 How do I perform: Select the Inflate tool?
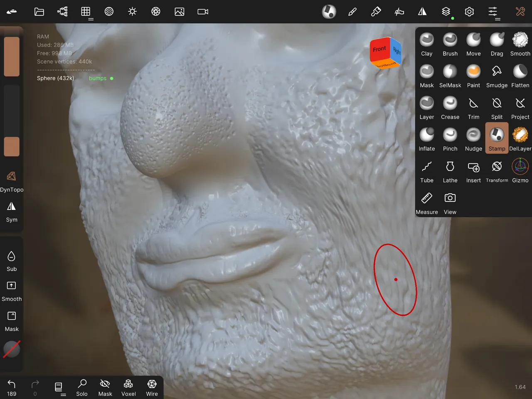[x=427, y=139]
